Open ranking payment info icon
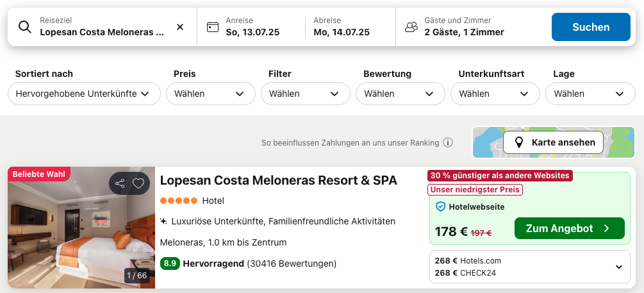This screenshot has width=644, height=293. tap(448, 143)
